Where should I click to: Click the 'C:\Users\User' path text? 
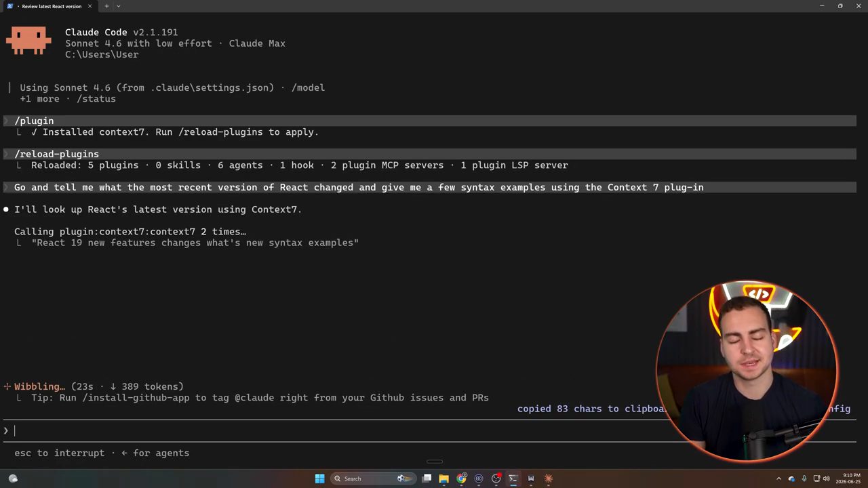102,54
